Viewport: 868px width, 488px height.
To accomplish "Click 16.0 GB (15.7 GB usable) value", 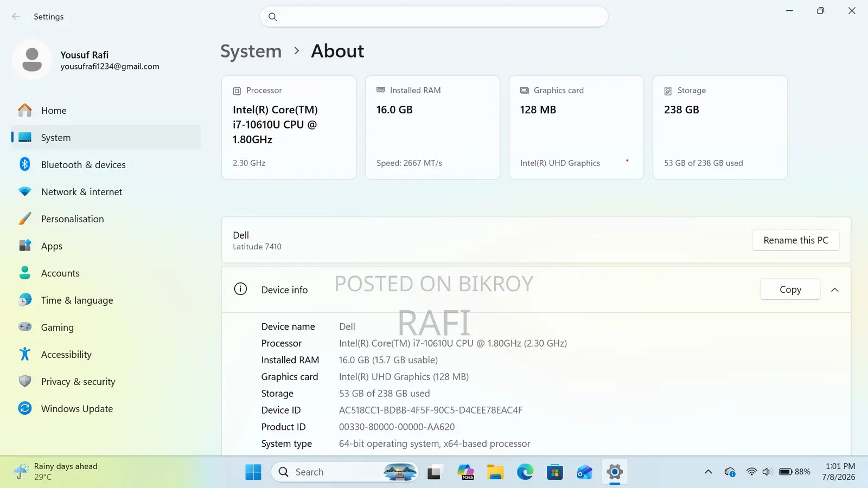I will [x=388, y=360].
